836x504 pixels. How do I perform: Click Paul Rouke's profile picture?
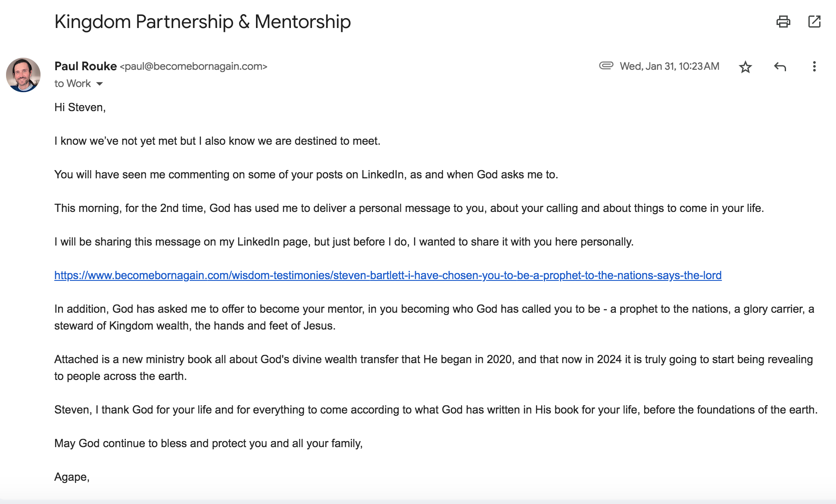pyautogui.click(x=23, y=75)
